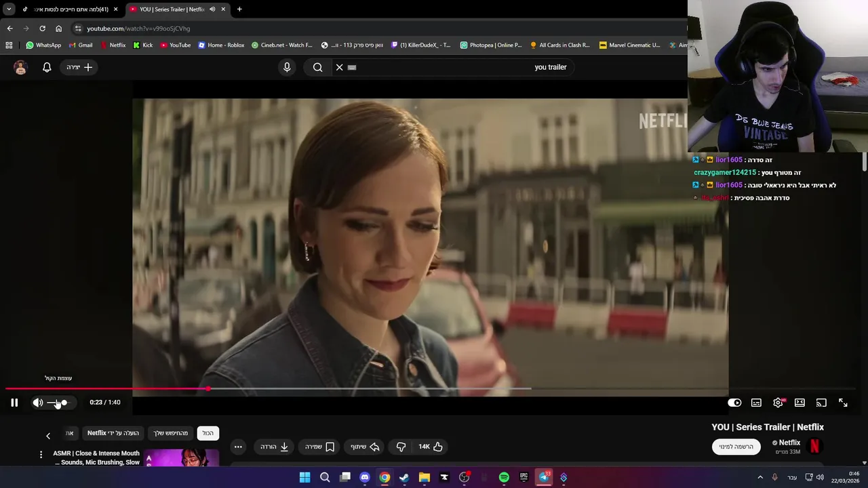Open the YouTube account avatar menu
This screenshot has height=488, width=868.
point(20,67)
